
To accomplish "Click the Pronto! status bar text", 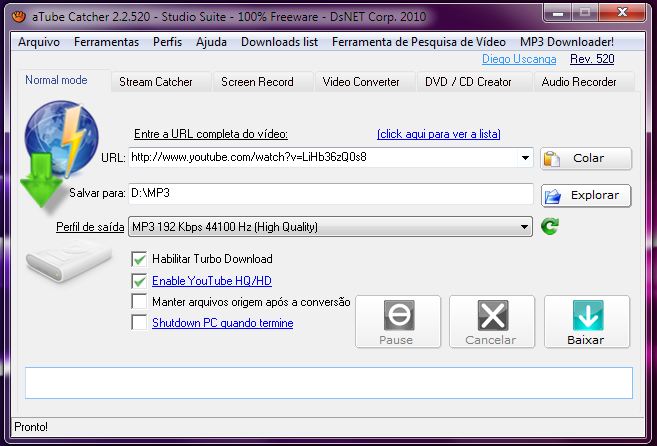I will click(x=31, y=427).
